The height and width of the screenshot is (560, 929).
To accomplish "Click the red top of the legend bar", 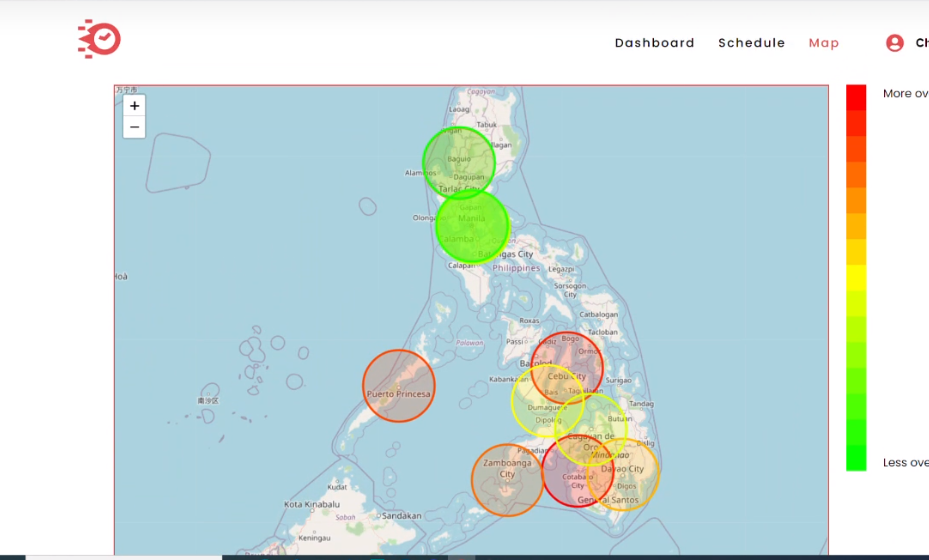I will (x=856, y=98).
